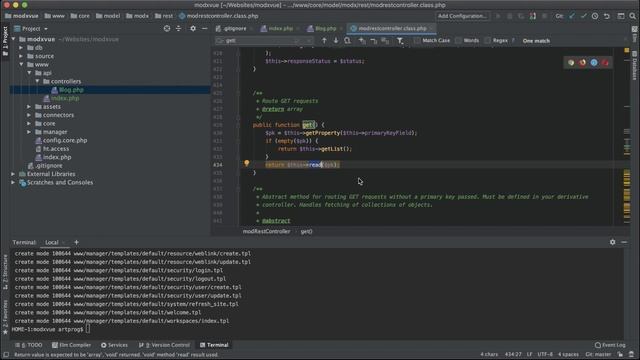The height and width of the screenshot is (360, 640).
Task: Open Project panel settings gear
Action: click(193, 29)
